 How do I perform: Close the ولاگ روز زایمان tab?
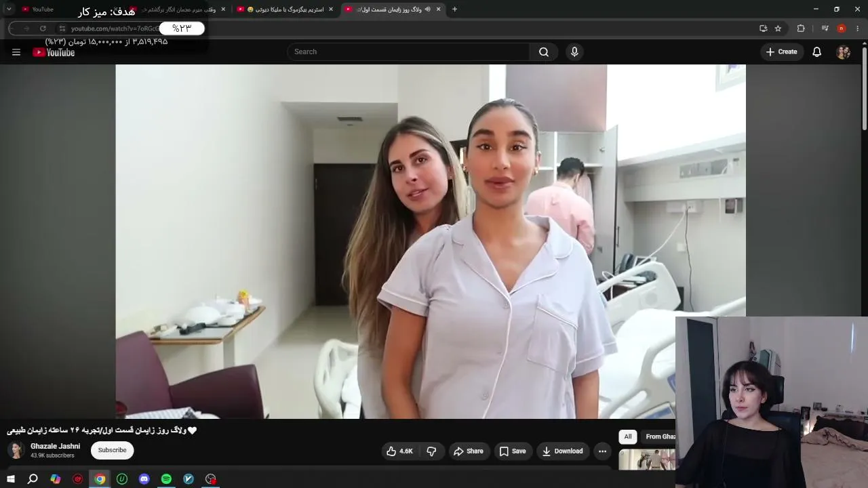click(x=438, y=9)
